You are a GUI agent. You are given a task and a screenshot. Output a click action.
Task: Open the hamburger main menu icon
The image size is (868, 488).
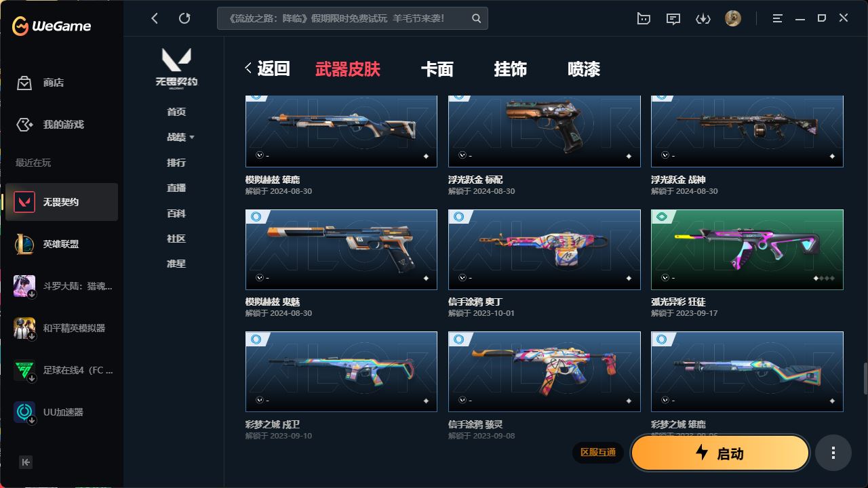(x=778, y=19)
